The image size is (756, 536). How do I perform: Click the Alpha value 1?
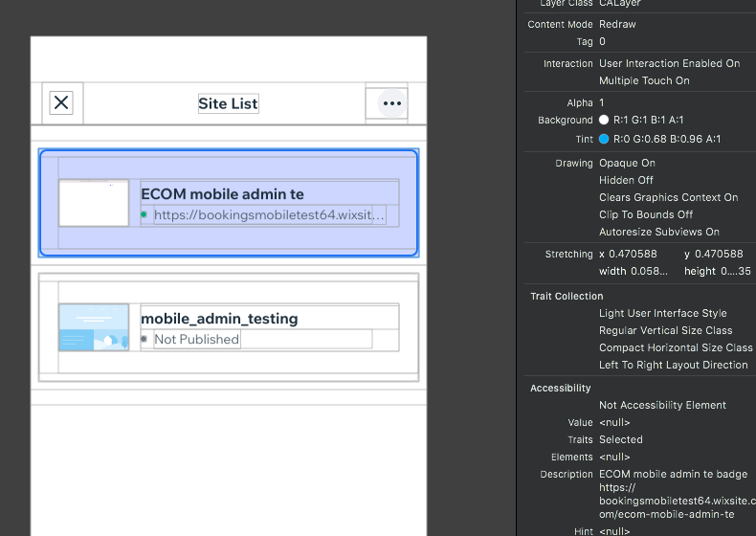tap(602, 102)
